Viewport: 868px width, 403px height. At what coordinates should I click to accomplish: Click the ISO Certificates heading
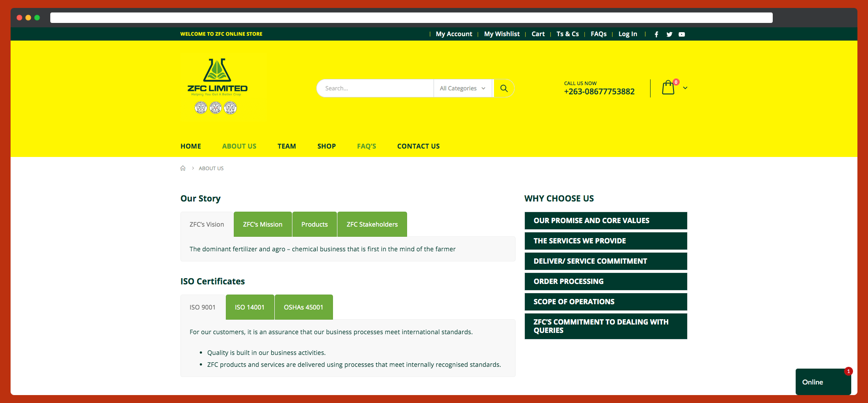[213, 281]
